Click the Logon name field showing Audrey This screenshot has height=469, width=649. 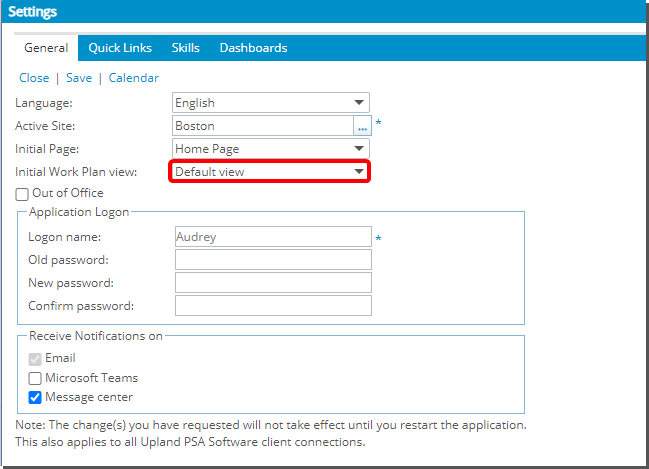pyautogui.click(x=273, y=237)
